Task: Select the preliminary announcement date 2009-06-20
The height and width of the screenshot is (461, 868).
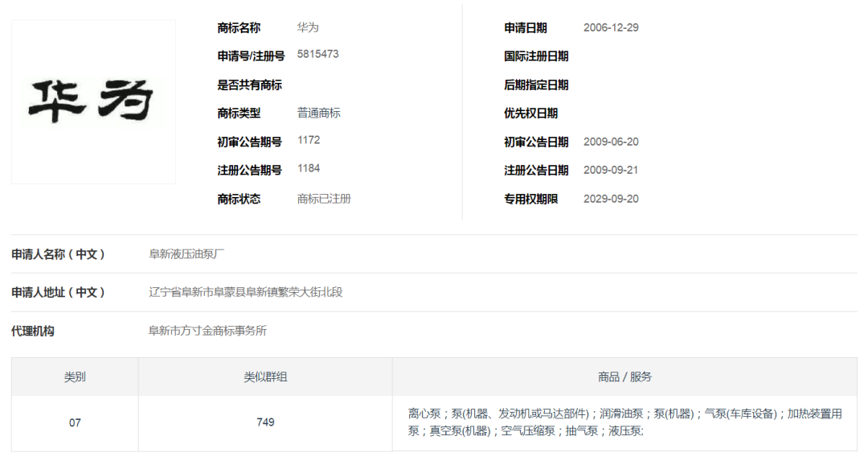Action: coord(611,142)
